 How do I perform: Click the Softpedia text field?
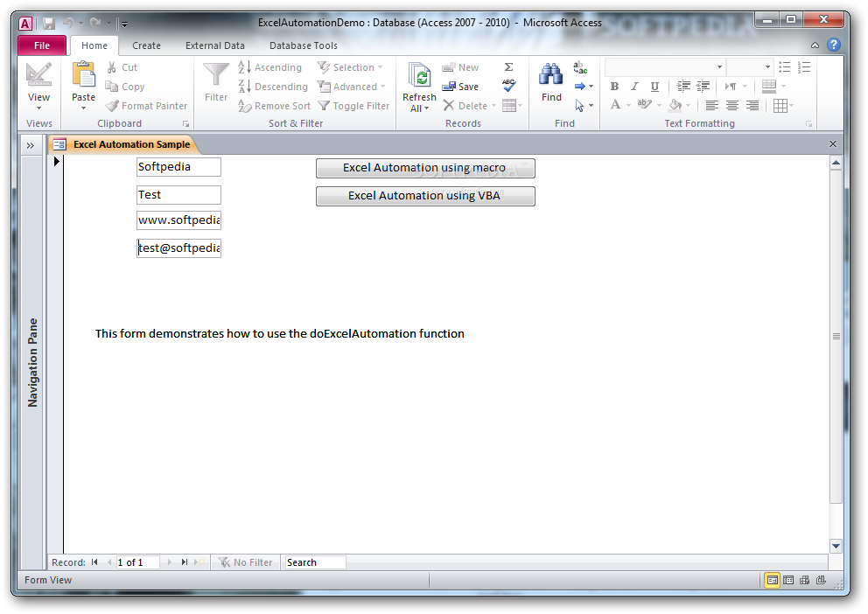pos(178,167)
